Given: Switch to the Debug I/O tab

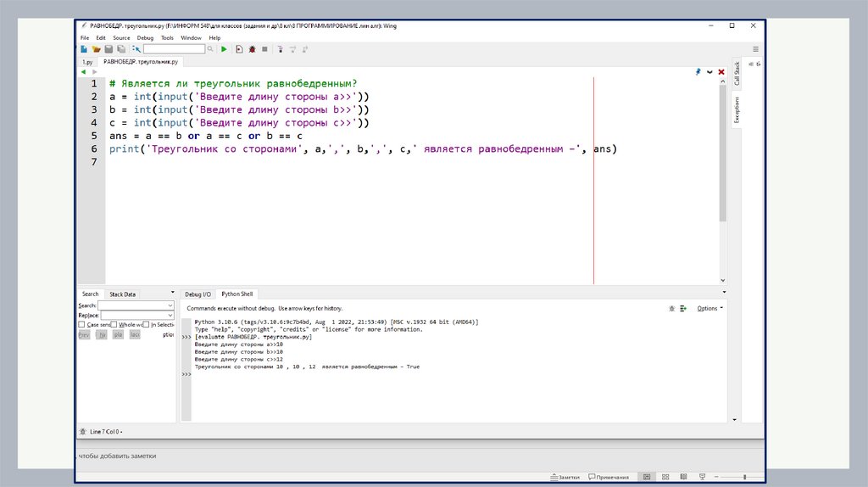Looking at the screenshot, I should [198, 294].
